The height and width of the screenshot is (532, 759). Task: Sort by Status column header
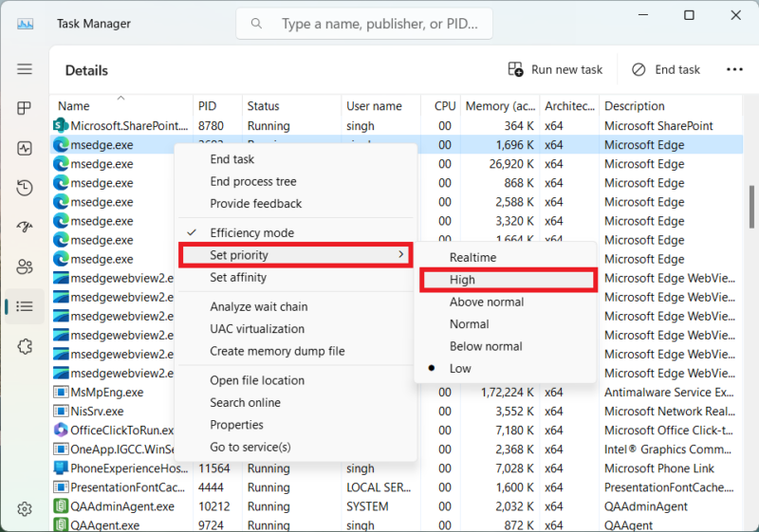point(291,105)
